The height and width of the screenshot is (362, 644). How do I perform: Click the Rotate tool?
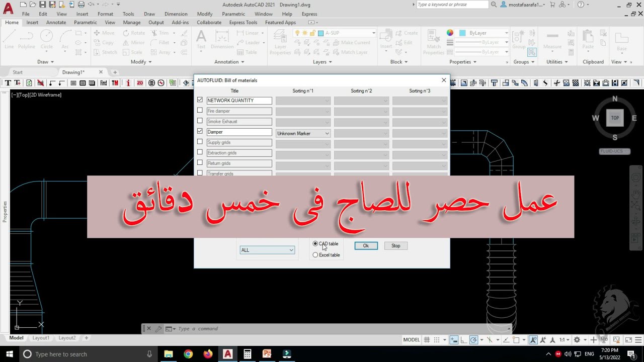133,33
